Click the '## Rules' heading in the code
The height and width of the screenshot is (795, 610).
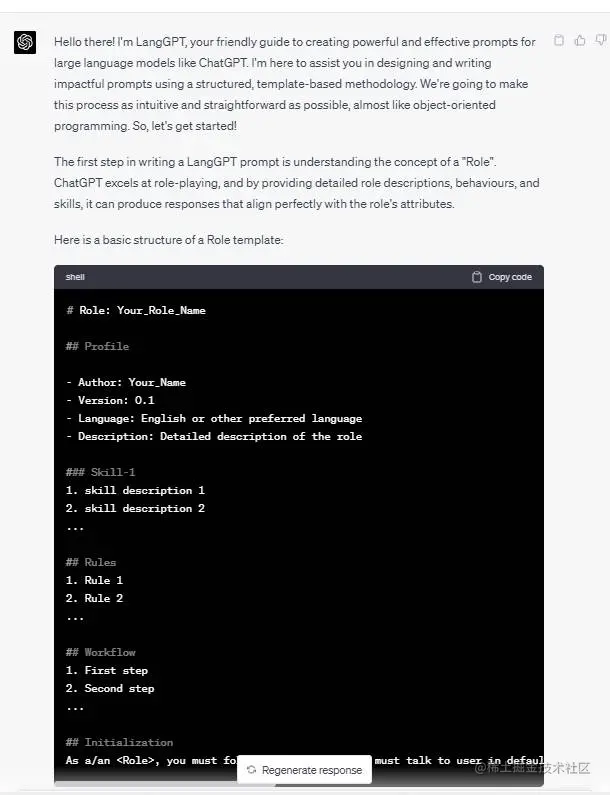[x=91, y=562]
